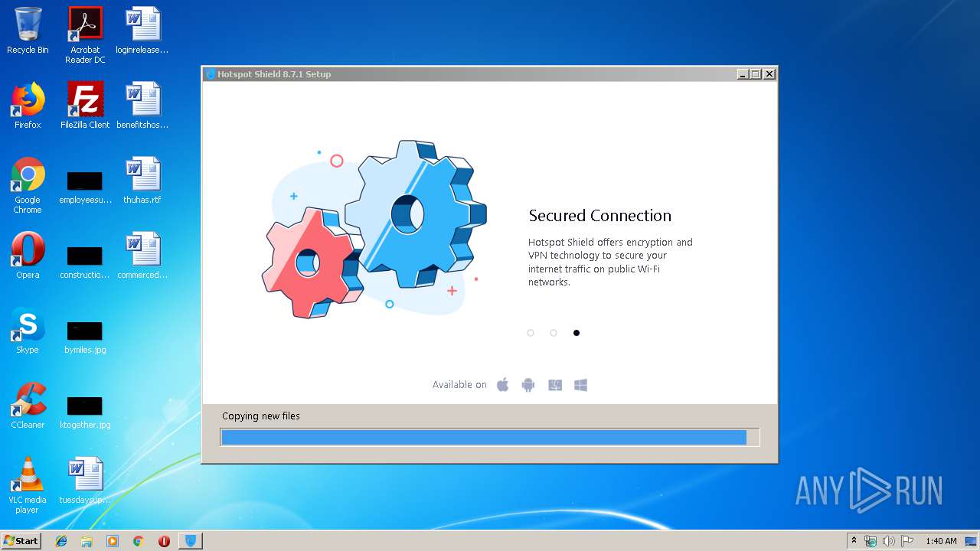Select the first slide indicator dot
The height and width of the screenshot is (551, 980).
[x=531, y=333]
